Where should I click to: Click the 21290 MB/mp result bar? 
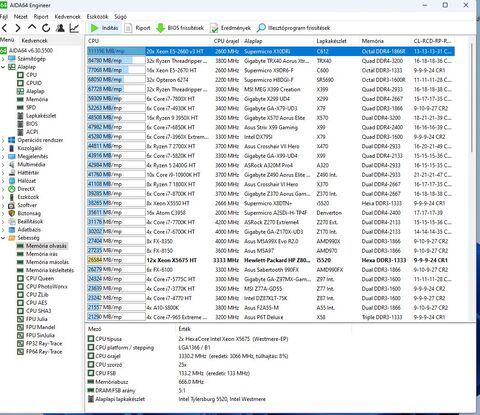(x=116, y=317)
